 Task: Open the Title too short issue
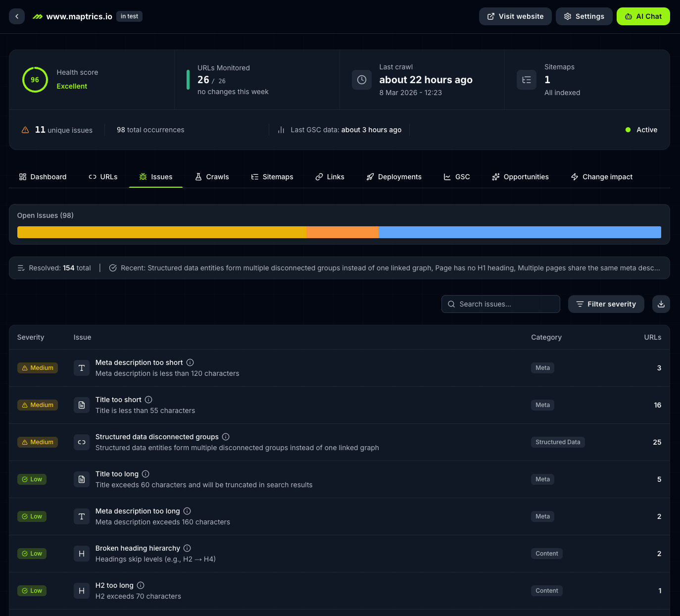(340, 405)
